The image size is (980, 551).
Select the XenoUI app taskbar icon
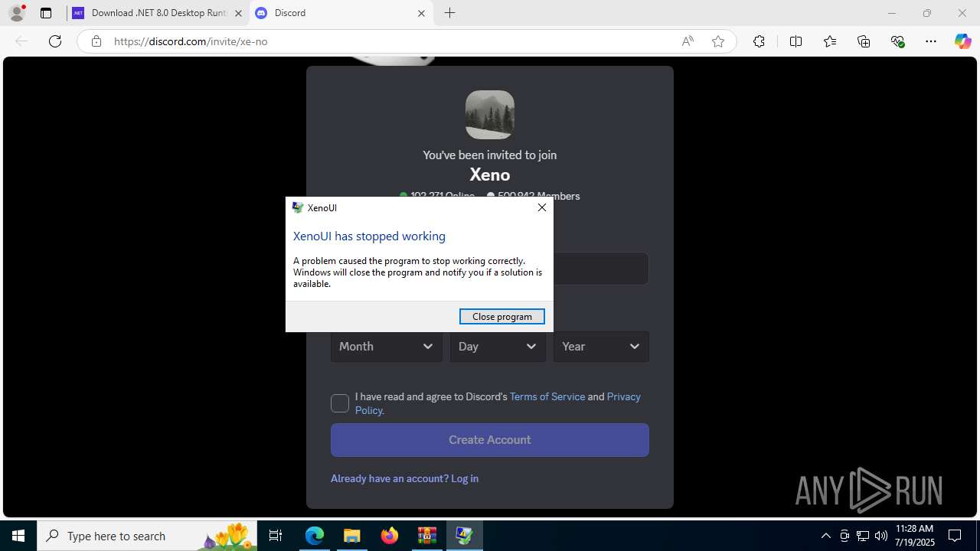464,536
